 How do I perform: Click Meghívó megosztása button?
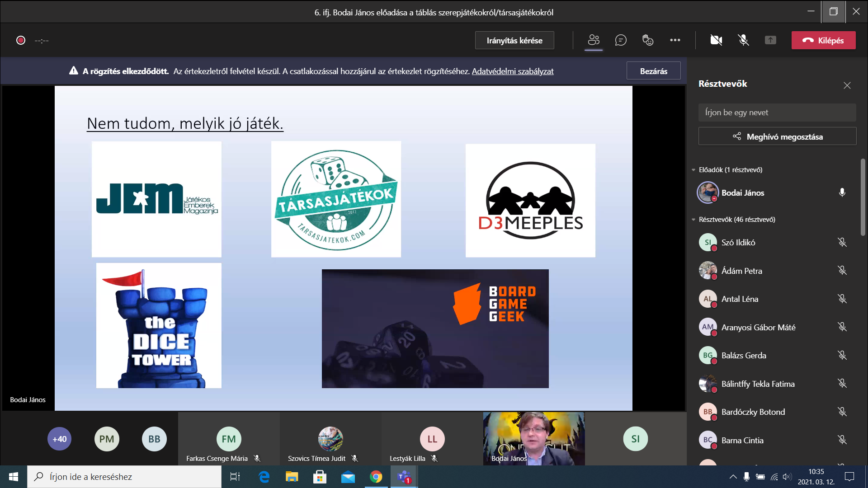pos(777,136)
